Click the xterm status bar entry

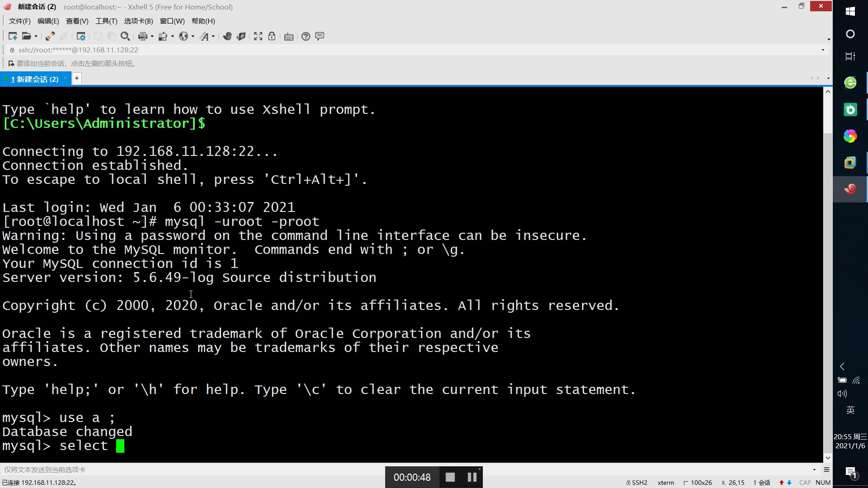(665, 483)
